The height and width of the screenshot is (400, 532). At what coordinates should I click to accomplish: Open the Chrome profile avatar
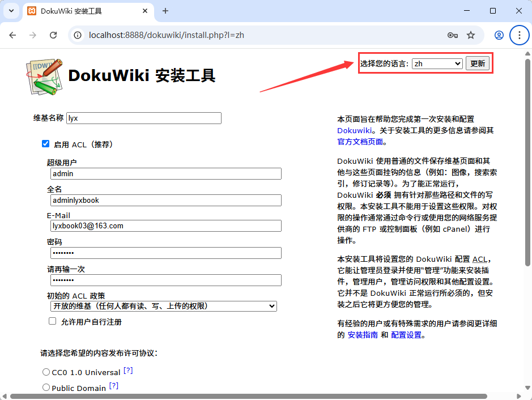pyautogui.click(x=498, y=35)
